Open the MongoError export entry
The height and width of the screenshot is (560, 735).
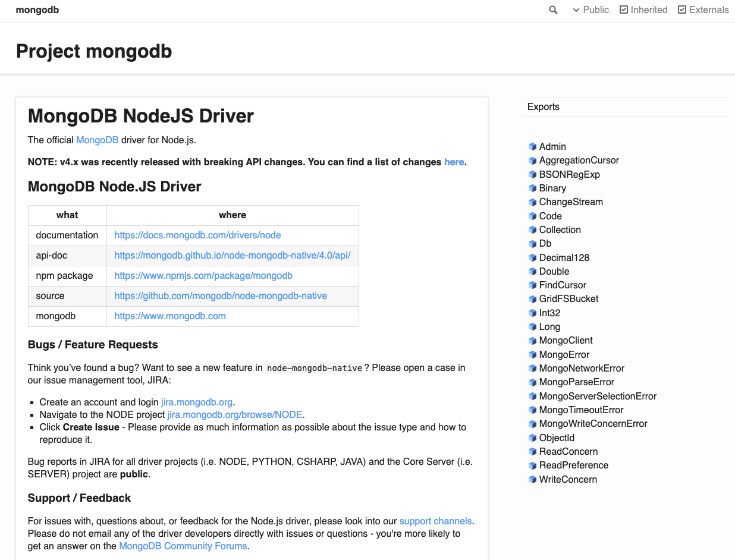564,354
